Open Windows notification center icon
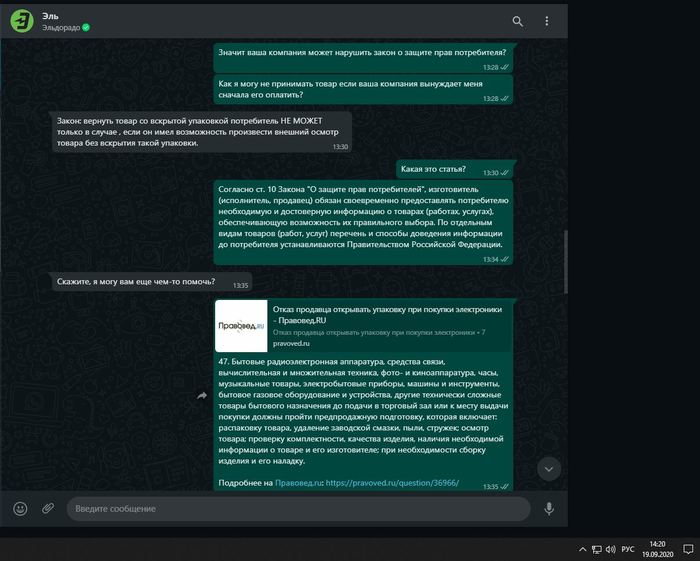 click(688, 549)
